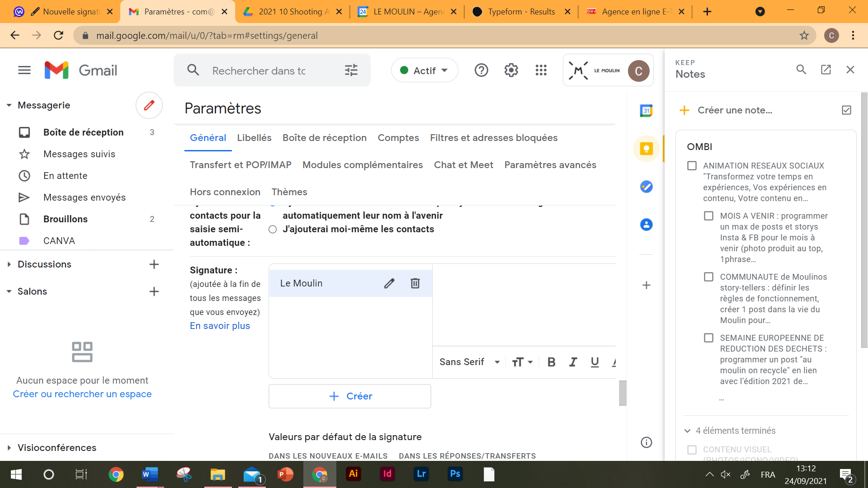This screenshot has height=488, width=868.
Task: Check the ANIMATION RESEAUX SOCIAUX item
Action: pyautogui.click(x=692, y=166)
